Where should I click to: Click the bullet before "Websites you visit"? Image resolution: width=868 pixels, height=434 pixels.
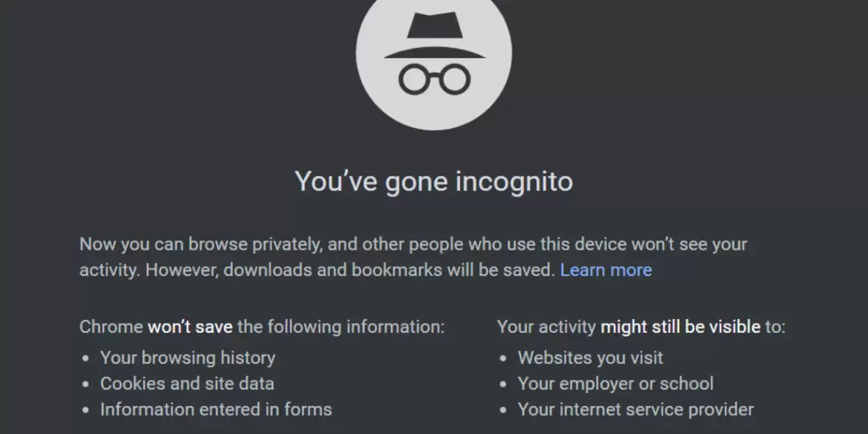(x=504, y=359)
